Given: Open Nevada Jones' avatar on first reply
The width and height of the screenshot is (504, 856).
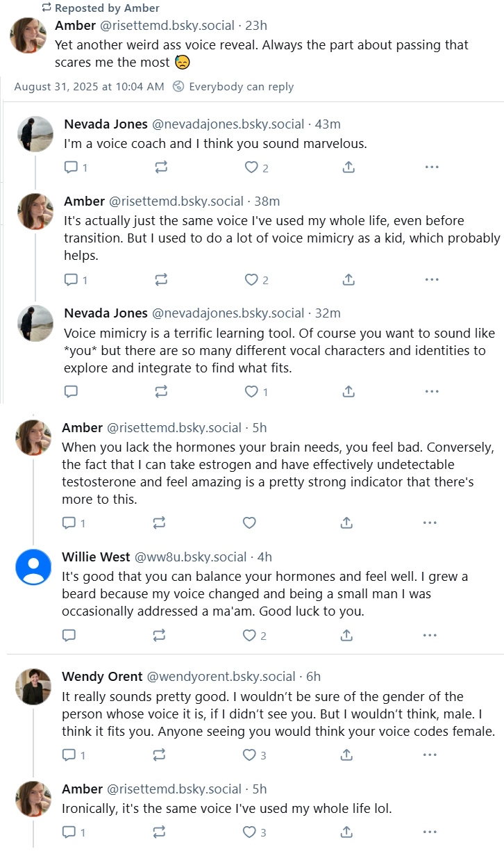Looking at the screenshot, I should tap(35, 133).
